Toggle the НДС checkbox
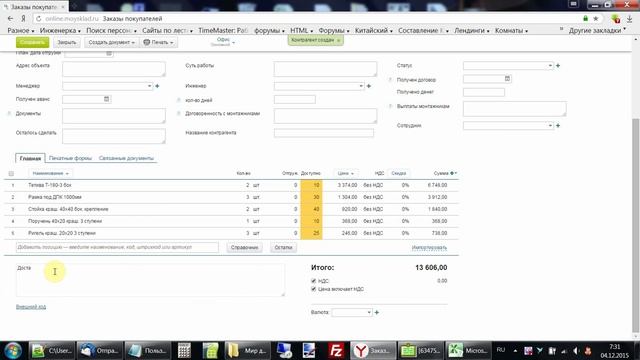Image resolution: width=640 pixels, height=360 pixels. [313, 281]
